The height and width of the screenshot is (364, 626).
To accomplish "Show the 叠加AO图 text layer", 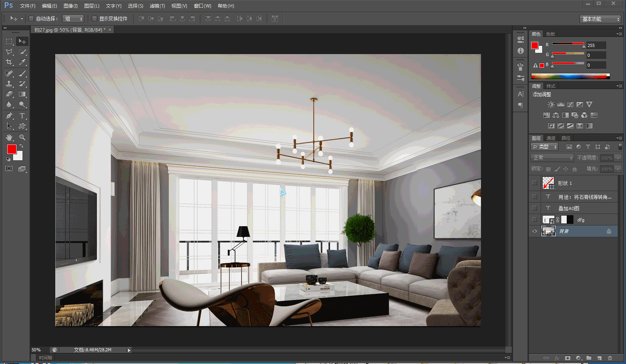I will (535, 208).
